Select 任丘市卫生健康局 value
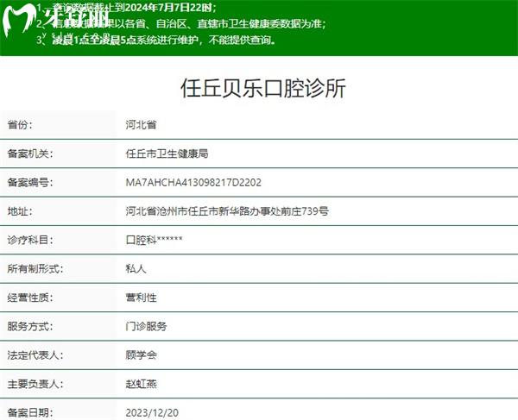The image size is (518, 420). (167, 154)
